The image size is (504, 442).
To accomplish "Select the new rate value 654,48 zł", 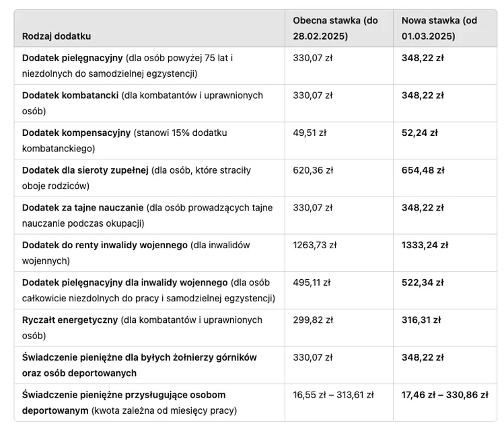I will (423, 170).
